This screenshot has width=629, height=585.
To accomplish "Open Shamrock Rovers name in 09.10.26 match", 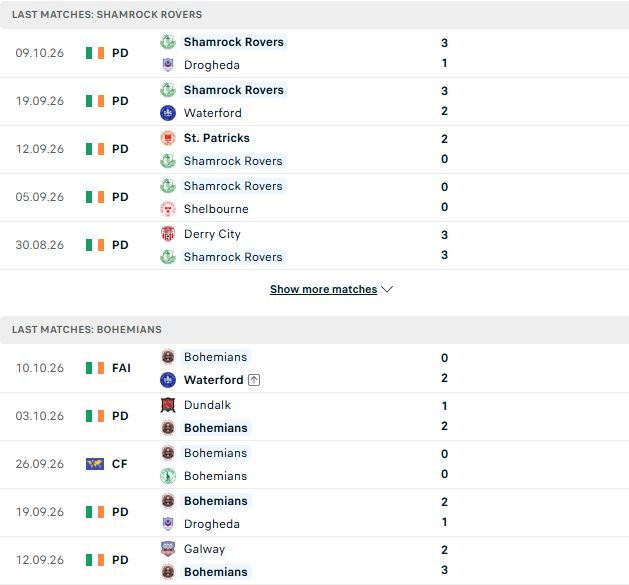I will click(233, 42).
